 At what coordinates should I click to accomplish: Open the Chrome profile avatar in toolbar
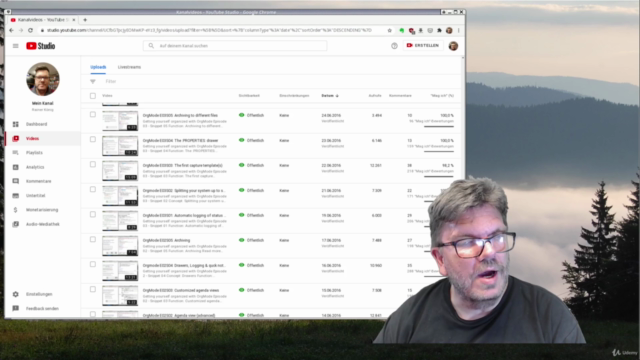[x=449, y=30]
